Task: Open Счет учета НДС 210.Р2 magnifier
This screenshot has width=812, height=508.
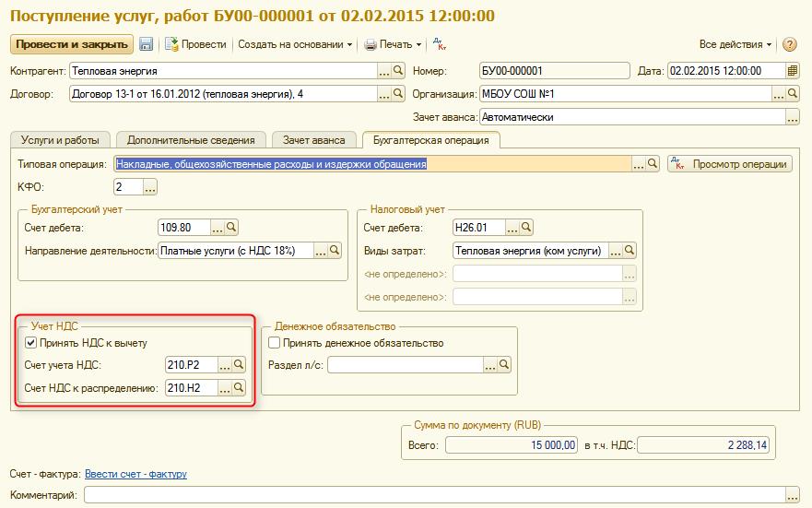Action: tap(238, 364)
